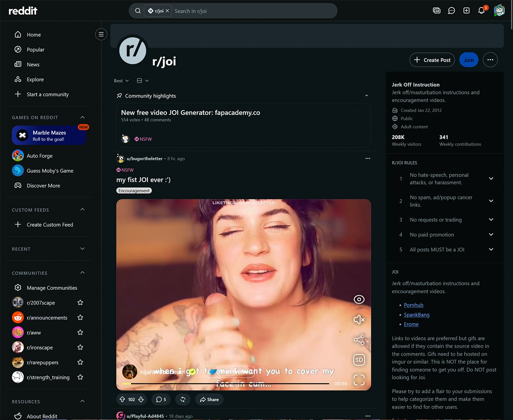Click the eye icon on the video player
This screenshot has height=420, width=513.
[359, 299]
